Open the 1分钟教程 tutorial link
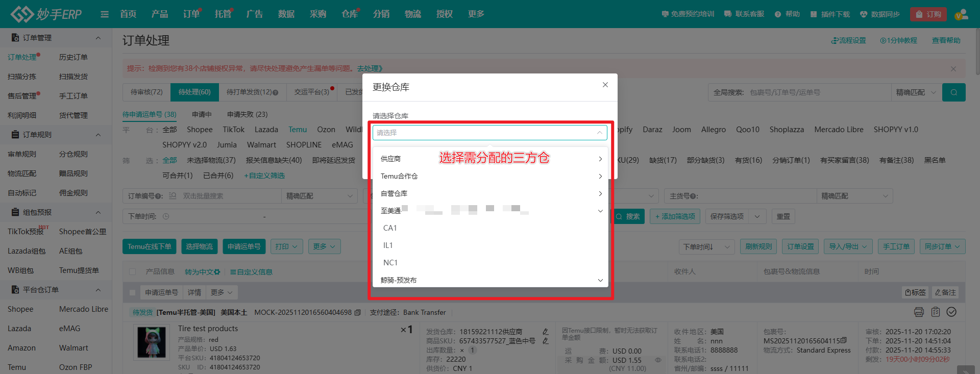The width and height of the screenshot is (980, 374). point(898,40)
